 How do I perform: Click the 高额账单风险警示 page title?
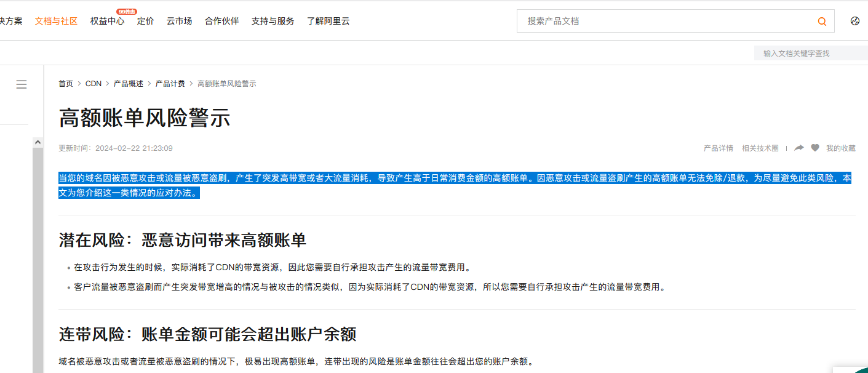pos(145,117)
